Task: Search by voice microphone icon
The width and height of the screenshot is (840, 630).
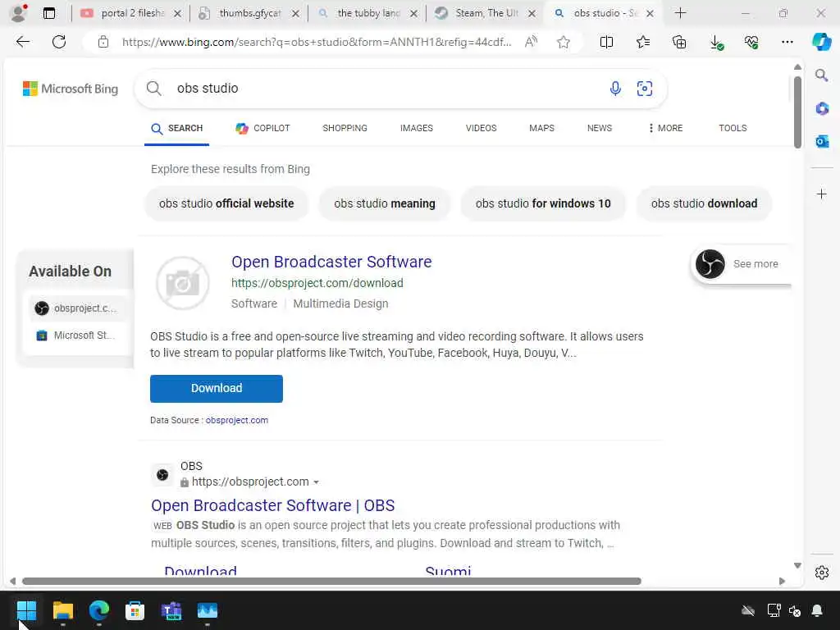Action: coord(615,89)
